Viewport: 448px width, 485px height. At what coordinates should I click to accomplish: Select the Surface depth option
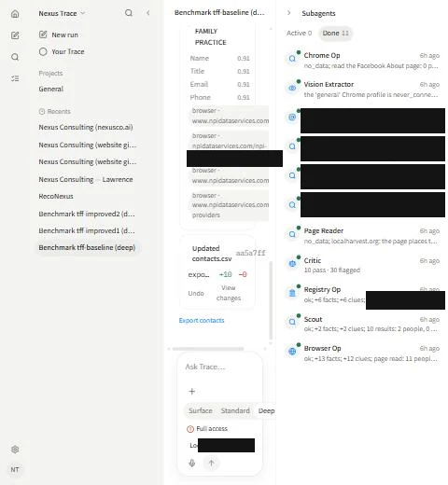201,410
